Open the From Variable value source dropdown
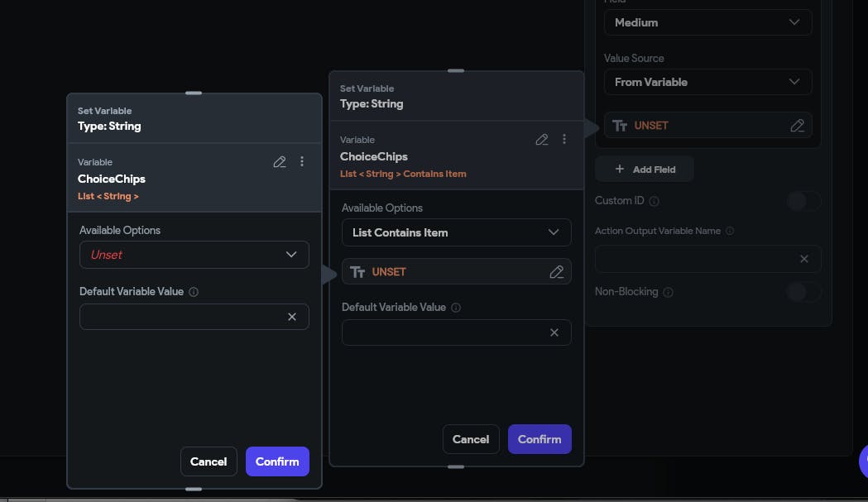The image size is (868, 502). click(707, 82)
